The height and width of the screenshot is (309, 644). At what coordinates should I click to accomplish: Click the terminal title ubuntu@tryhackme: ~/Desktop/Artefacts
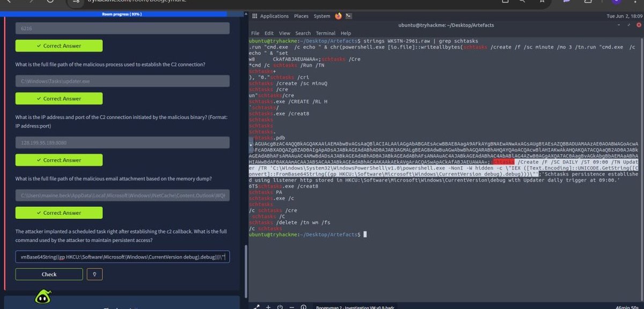(x=447, y=25)
